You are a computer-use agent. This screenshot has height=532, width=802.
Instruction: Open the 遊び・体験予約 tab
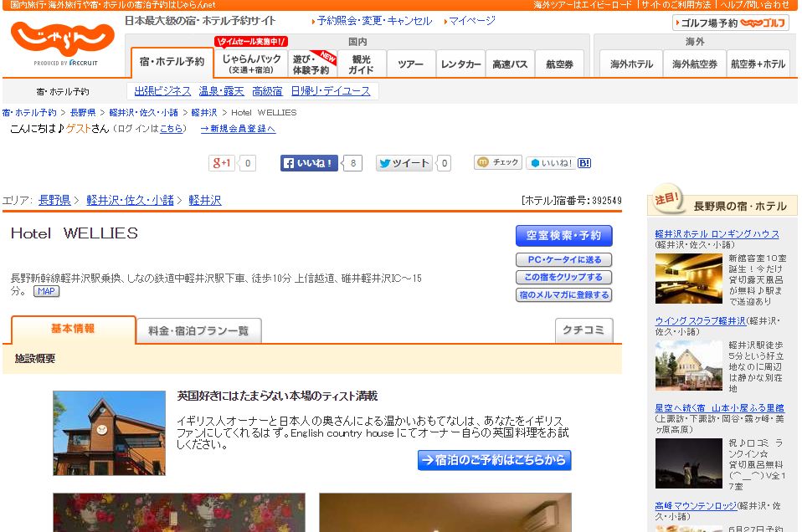[311, 64]
